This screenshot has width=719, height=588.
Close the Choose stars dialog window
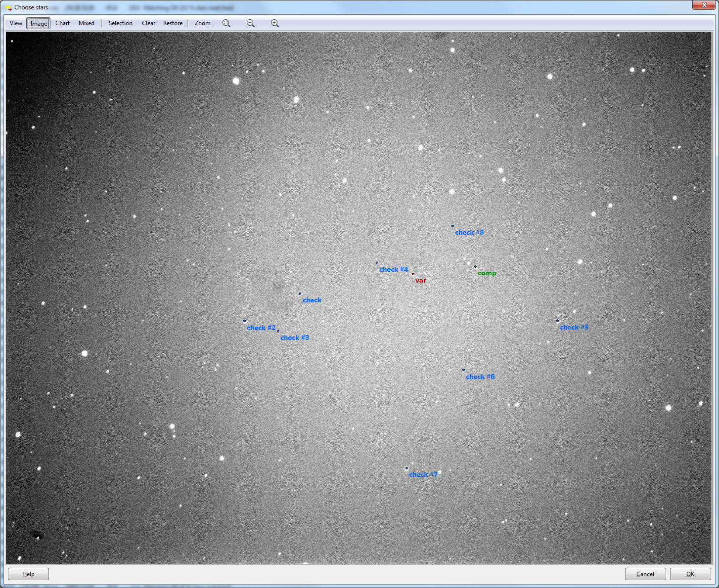[704, 5]
